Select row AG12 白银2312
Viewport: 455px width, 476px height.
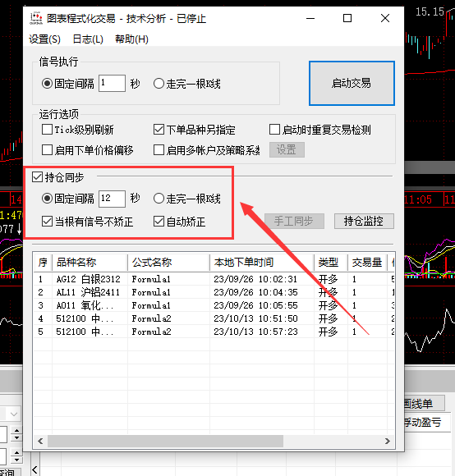pyautogui.click(x=214, y=279)
